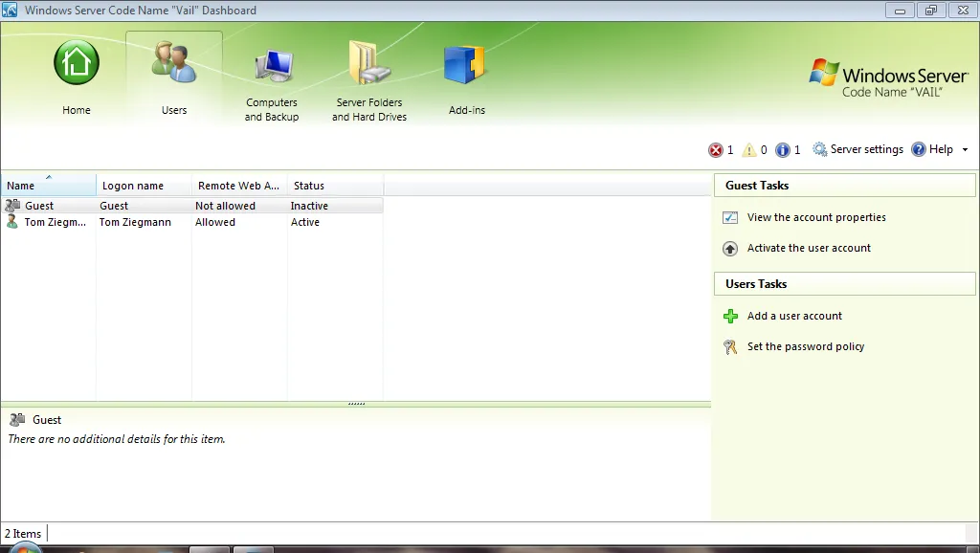
Task: Click the Active status cell
Action: (x=305, y=222)
